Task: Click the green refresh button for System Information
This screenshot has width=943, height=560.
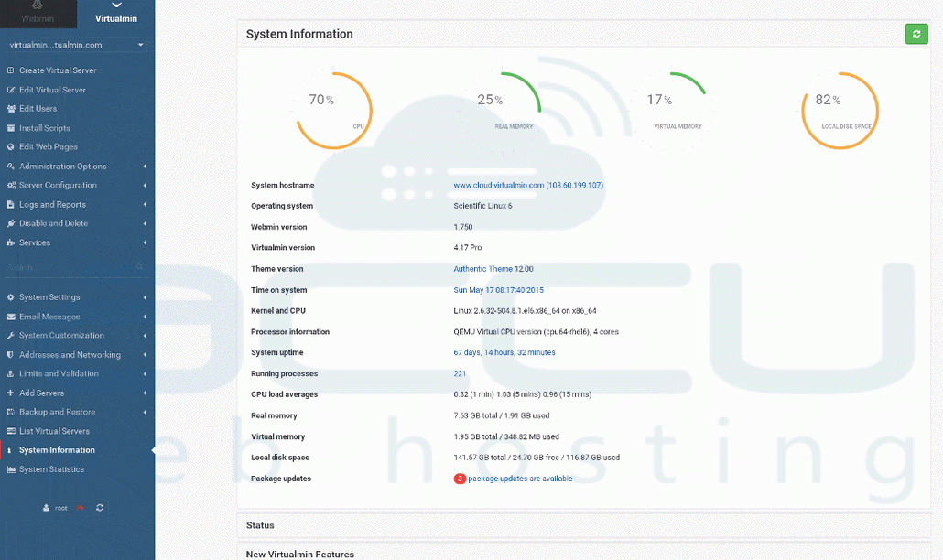Action: click(x=916, y=34)
